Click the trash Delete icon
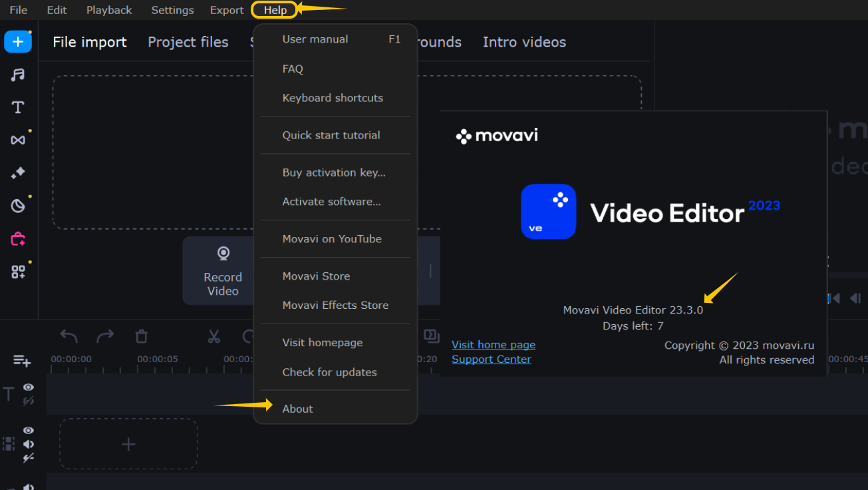The width and height of the screenshot is (868, 490). (x=141, y=336)
